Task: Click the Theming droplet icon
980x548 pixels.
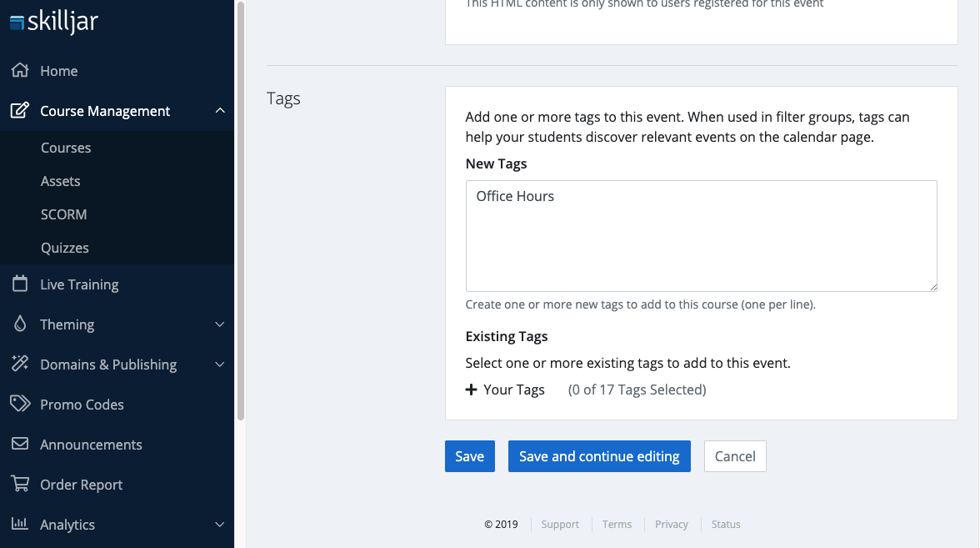Action: point(20,324)
